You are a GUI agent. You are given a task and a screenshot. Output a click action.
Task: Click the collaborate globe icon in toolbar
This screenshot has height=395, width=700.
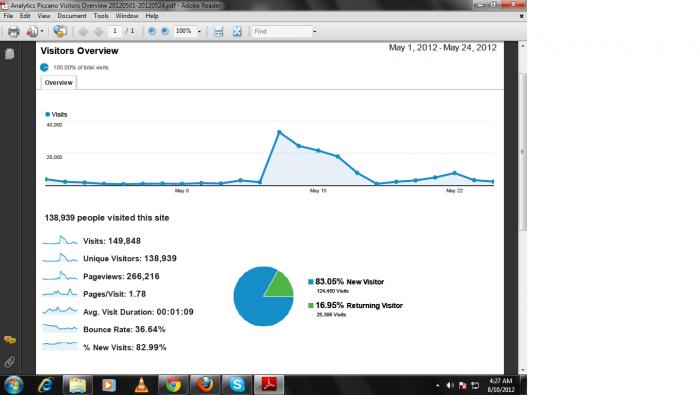(x=60, y=31)
